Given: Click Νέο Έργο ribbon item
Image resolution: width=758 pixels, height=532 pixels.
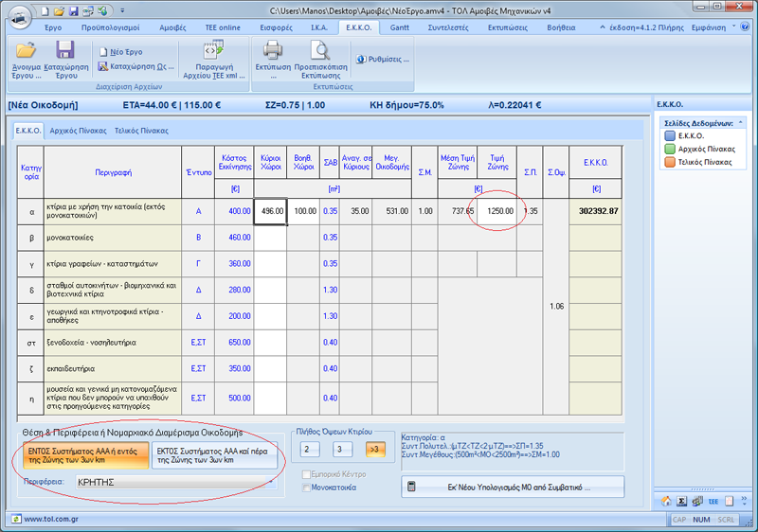Looking at the screenshot, I should coord(121,52).
